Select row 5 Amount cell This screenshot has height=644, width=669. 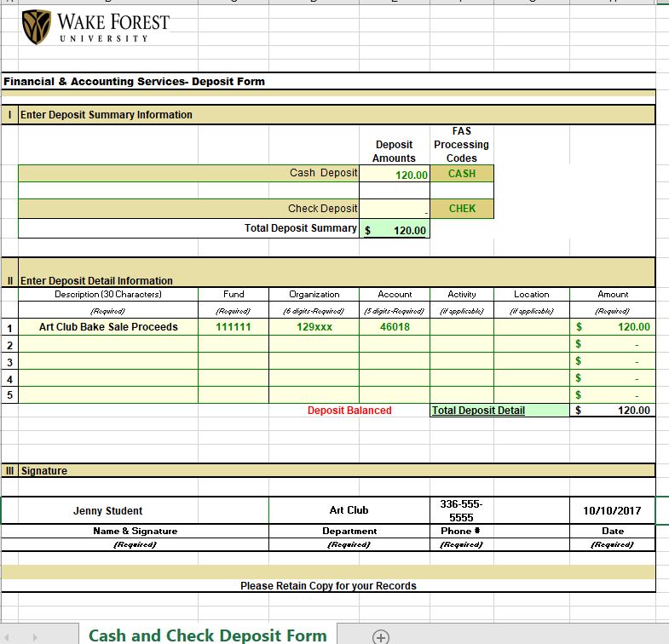click(x=613, y=395)
